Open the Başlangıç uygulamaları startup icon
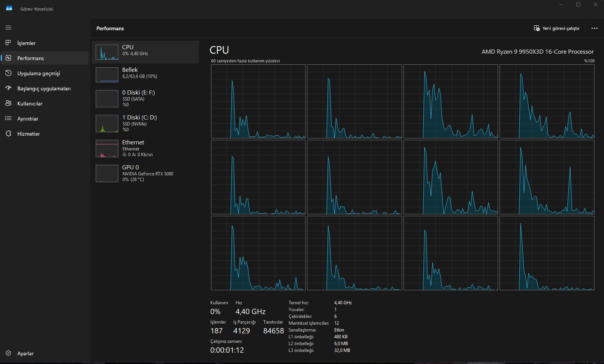Image resolution: width=604 pixels, height=364 pixels. click(x=8, y=88)
